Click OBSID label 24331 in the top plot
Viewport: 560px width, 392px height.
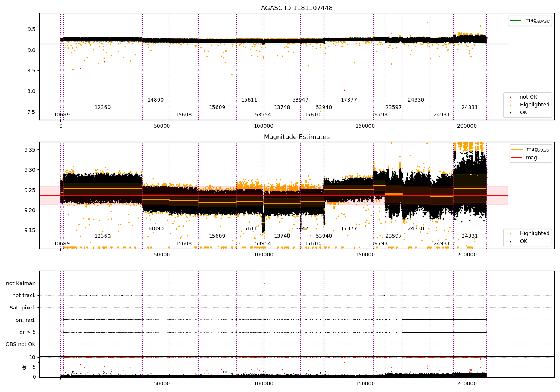pyautogui.click(x=470, y=108)
